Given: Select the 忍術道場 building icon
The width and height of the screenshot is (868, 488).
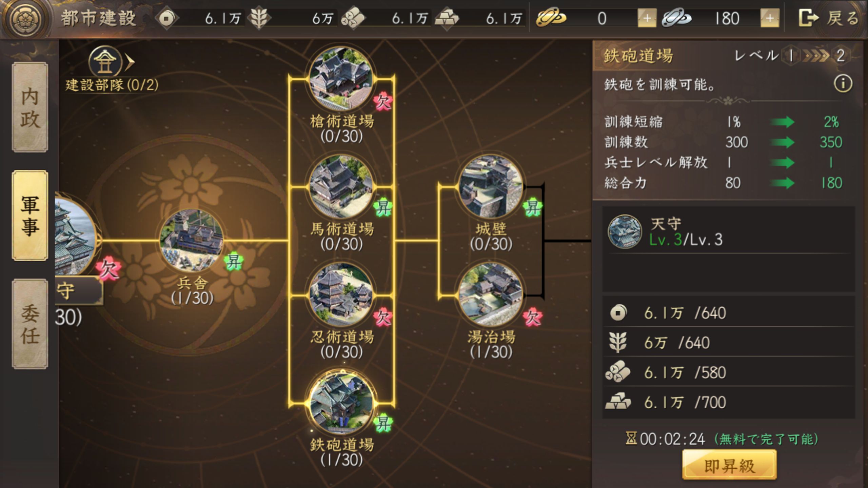Looking at the screenshot, I should [x=341, y=295].
